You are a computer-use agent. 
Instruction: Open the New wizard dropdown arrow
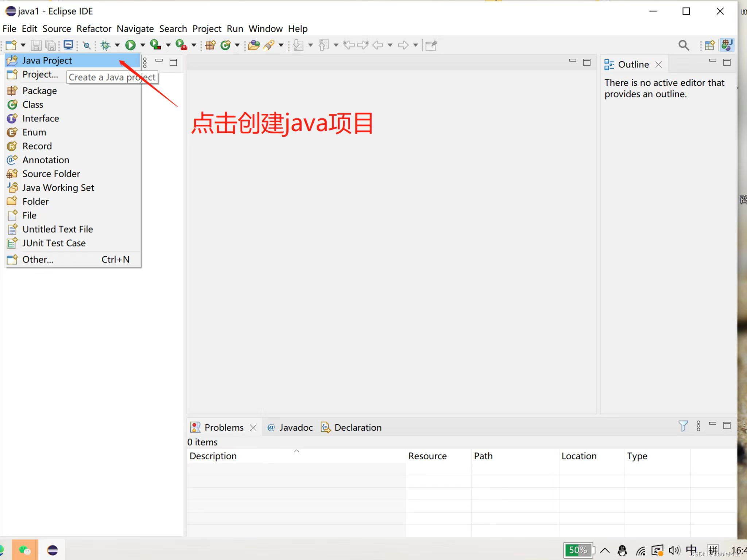click(23, 45)
